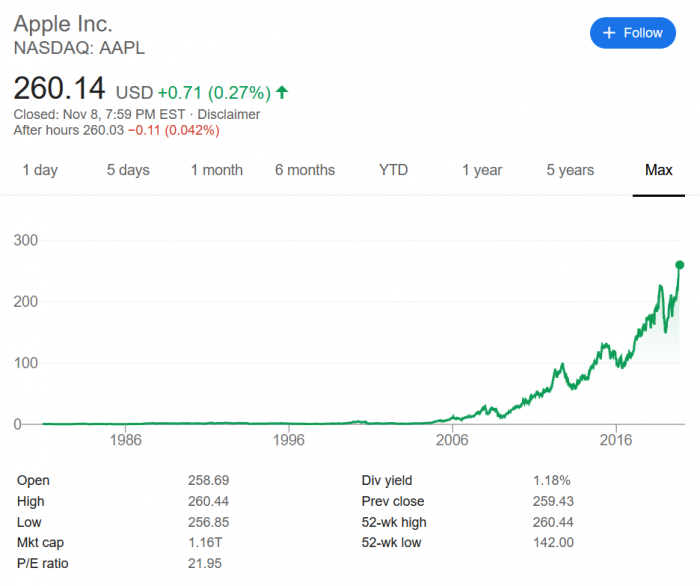Click the plus icon on the Follow button
The image size is (700, 586).
608,33
